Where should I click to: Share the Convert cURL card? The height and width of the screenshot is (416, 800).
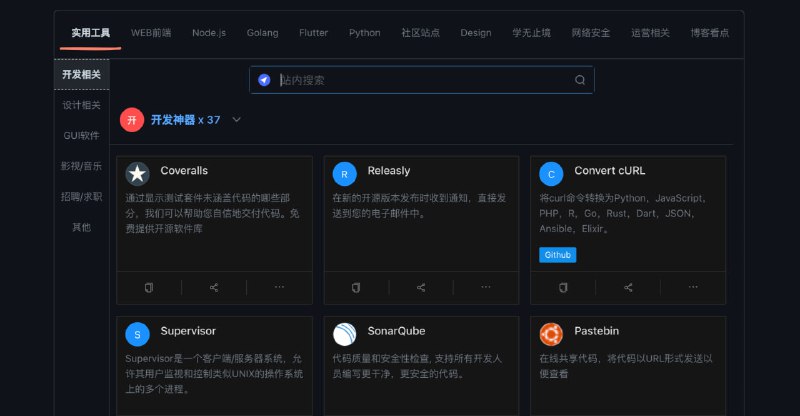(628, 287)
